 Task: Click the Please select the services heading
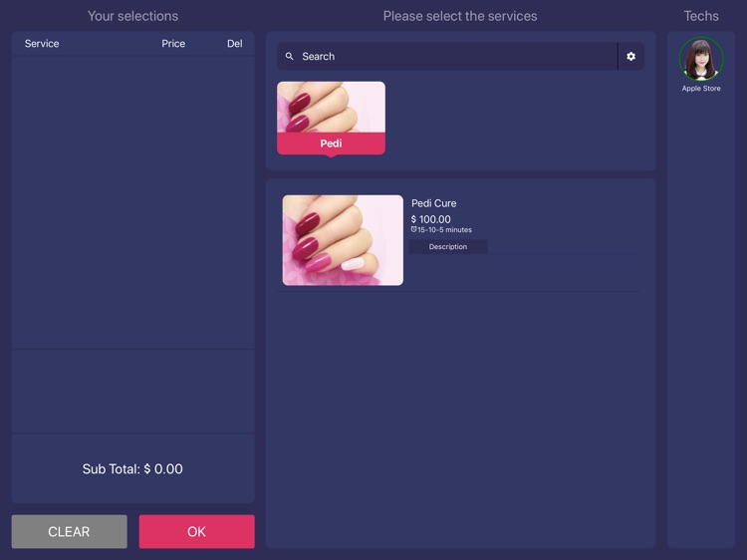coord(460,16)
